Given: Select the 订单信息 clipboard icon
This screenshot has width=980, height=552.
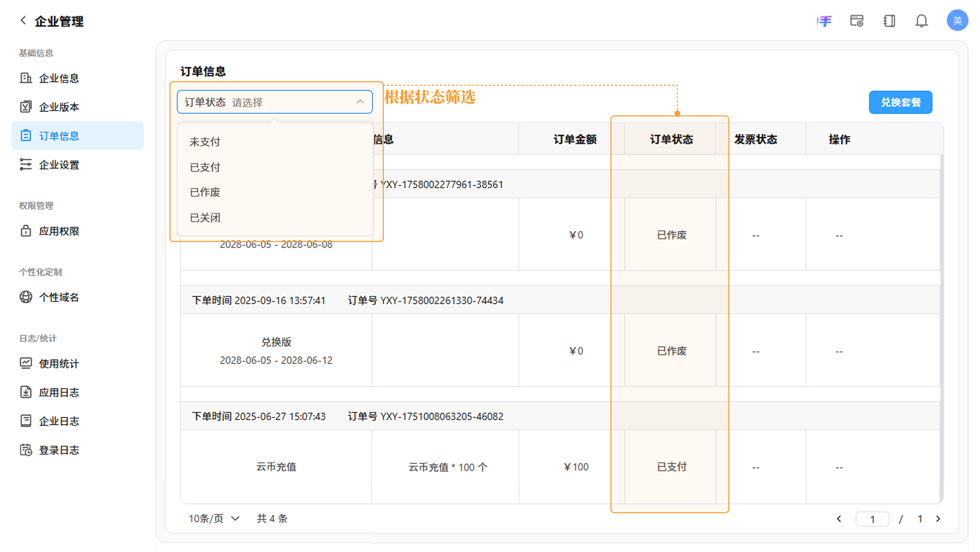Looking at the screenshot, I should (x=26, y=136).
